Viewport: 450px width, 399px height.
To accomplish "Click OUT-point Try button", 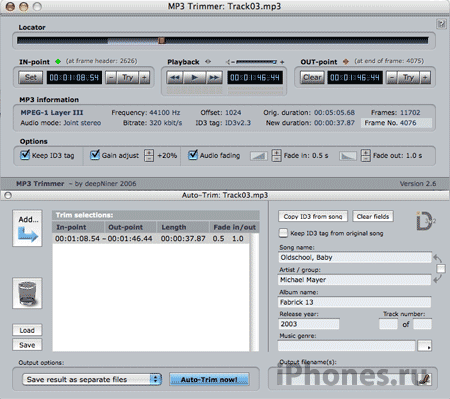I will [x=408, y=78].
